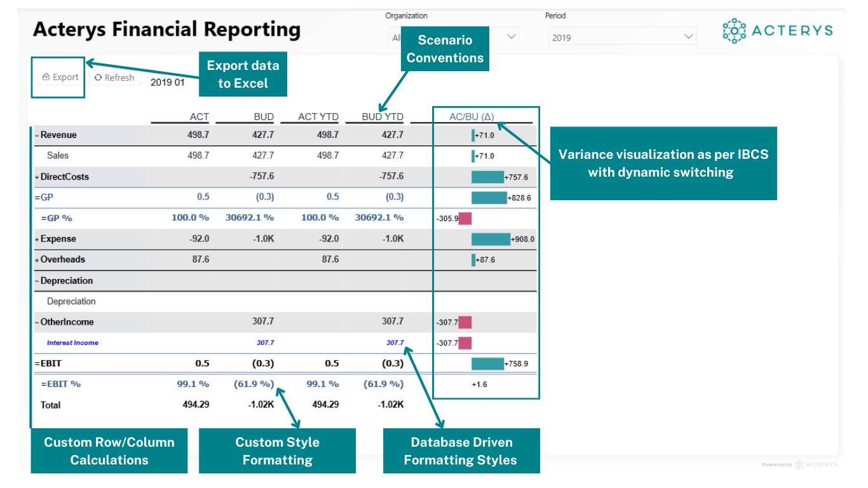Image resolution: width=868 pixels, height=488 pixels.
Task: Click the BUD column header
Action: click(x=264, y=117)
